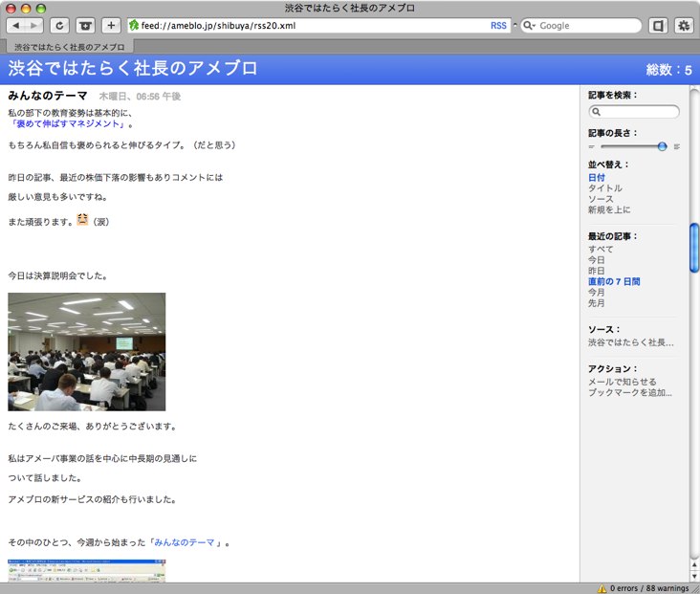The width and height of the screenshot is (700, 594).
Task: Click the toolbar icon left of the plus button
Action: (x=85, y=26)
